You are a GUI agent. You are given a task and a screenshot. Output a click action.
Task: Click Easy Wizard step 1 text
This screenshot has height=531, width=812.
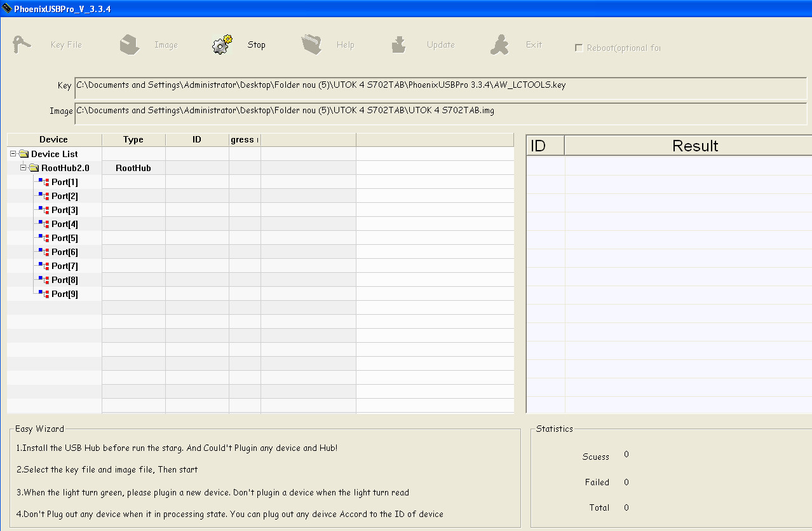177,448
